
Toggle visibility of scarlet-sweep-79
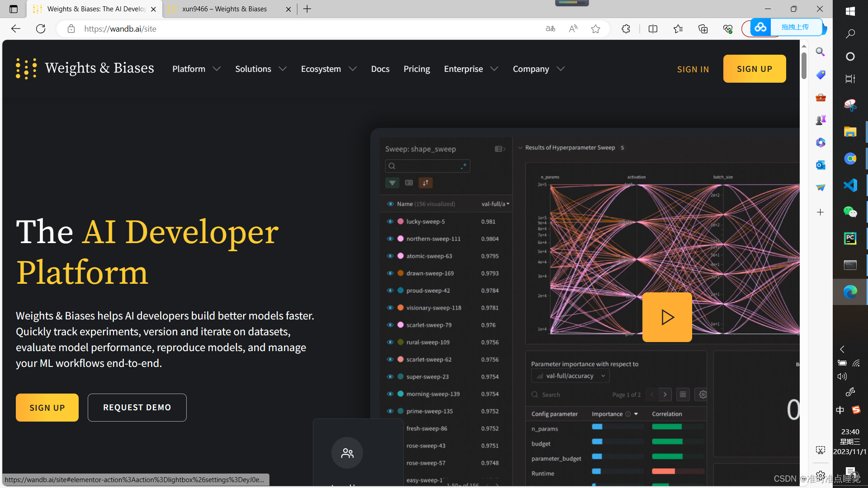pyautogui.click(x=390, y=325)
